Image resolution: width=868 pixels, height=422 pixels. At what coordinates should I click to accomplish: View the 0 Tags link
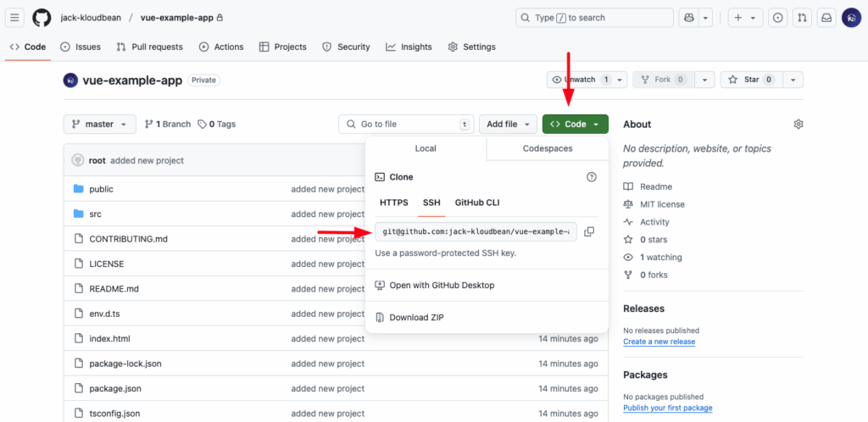pyautogui.click(x=217, y=124)
